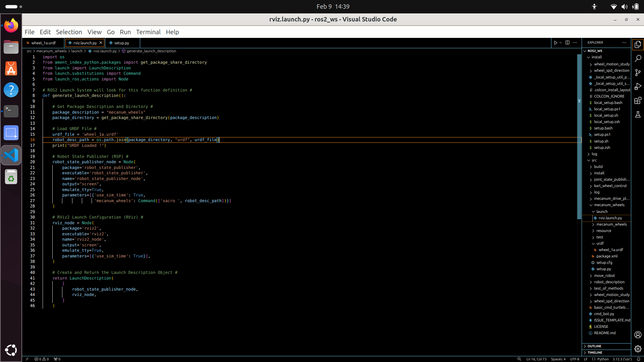Open the Run menu

pyautogui.click(x=125, y=32)
